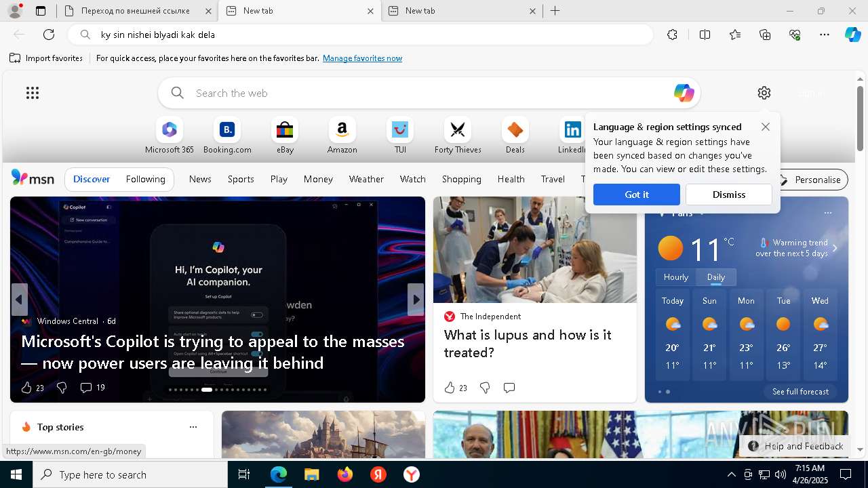Switch weather to Hourly view
Viewport: 868px width, 488px height.
click(x=676, y=277)
